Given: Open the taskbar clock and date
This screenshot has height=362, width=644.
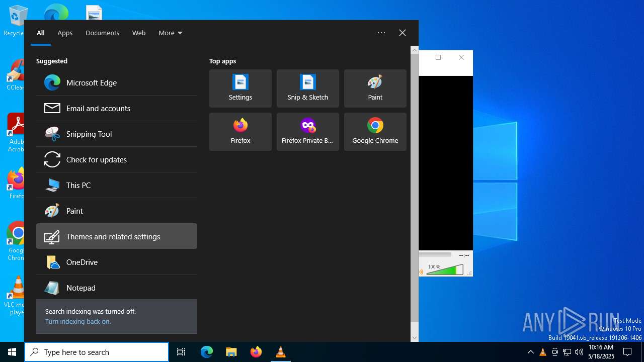Looking at the screenshot, I should tap(601, 352).
